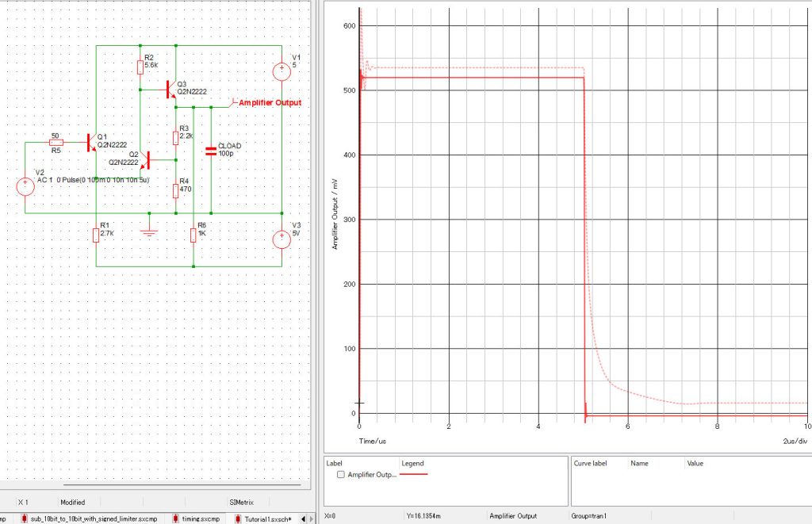Click the Amplifier Output probe label
This screenshot has width=812, height=524.
270,103
